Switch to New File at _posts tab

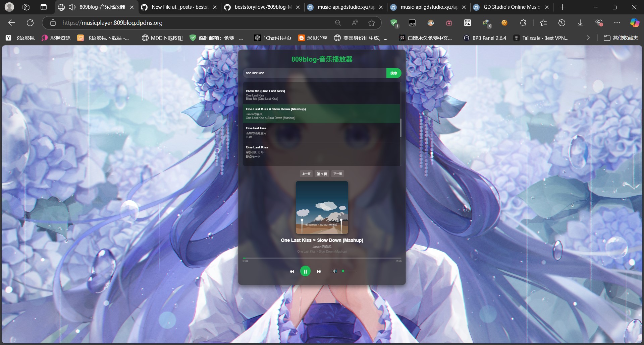(179, 7)
